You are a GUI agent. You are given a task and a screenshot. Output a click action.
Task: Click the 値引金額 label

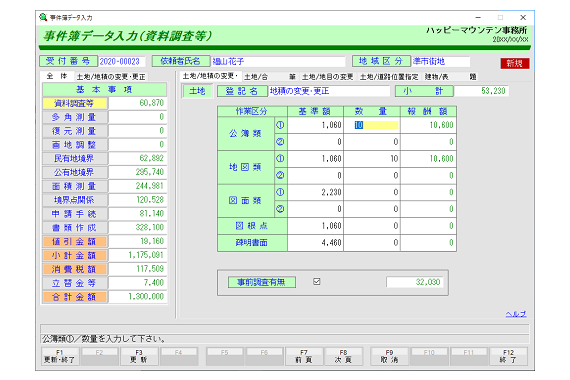75,241
